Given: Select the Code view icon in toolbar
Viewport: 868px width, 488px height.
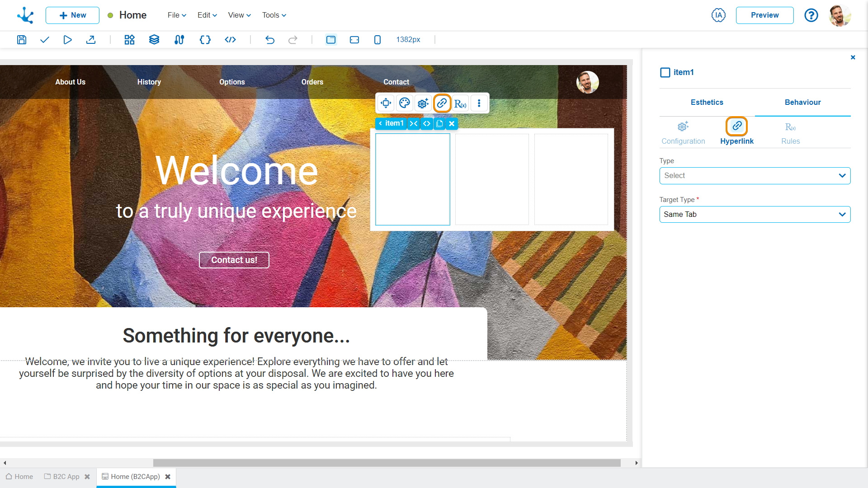Looking at the screenshot, I should (230, 39).
